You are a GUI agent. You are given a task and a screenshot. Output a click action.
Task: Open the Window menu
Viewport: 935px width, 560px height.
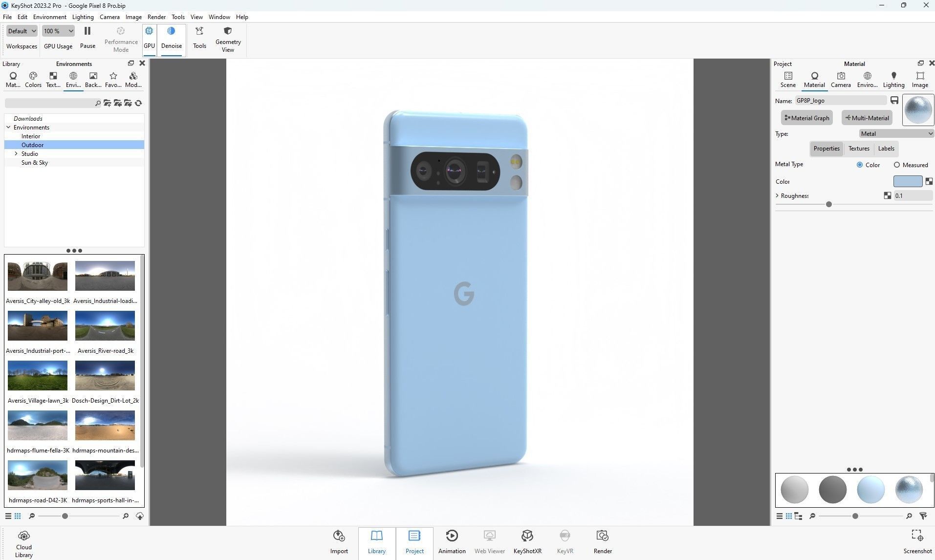coord(219,17)
